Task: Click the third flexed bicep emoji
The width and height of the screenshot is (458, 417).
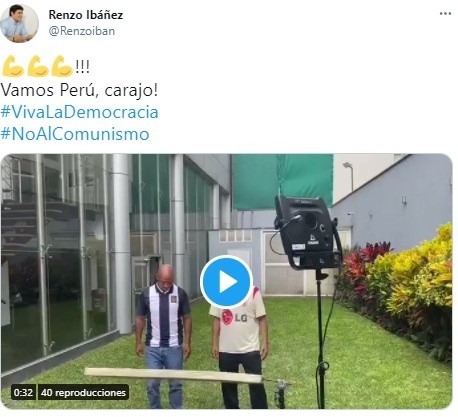Action: pyautogui.click(x=62, y=66)
